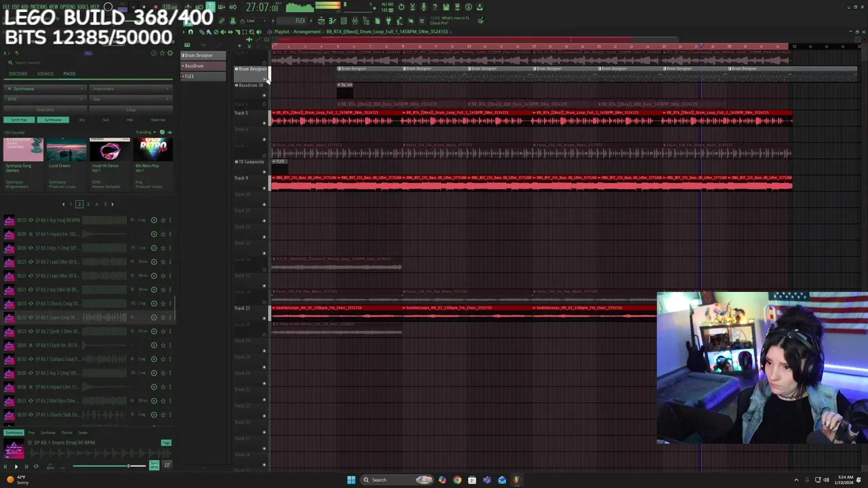Open the BPM filter dropdown
This screenshot has width=868, height=488.
tap(45, 99)
